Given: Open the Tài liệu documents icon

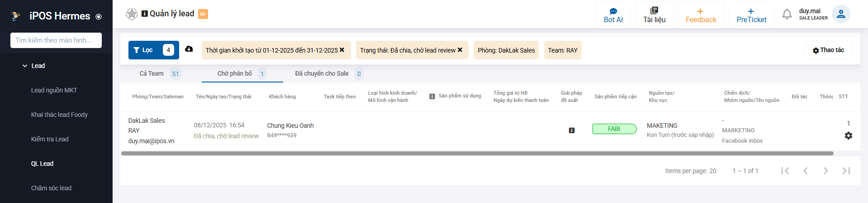Looking at the screenshot, I should point(654,10).
